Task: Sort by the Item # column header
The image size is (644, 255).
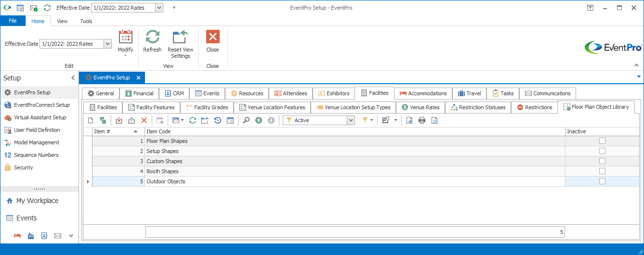Action: [x=118, y=131]
